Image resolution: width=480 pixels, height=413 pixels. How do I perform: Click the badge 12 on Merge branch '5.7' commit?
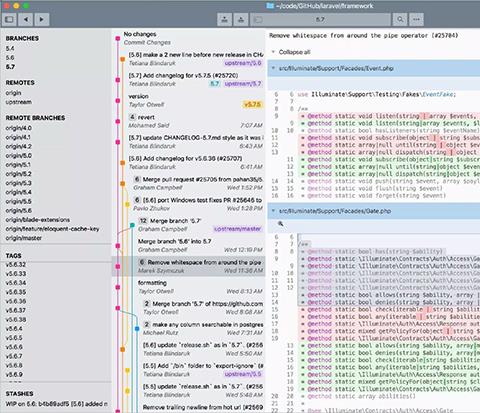[143, 221]
